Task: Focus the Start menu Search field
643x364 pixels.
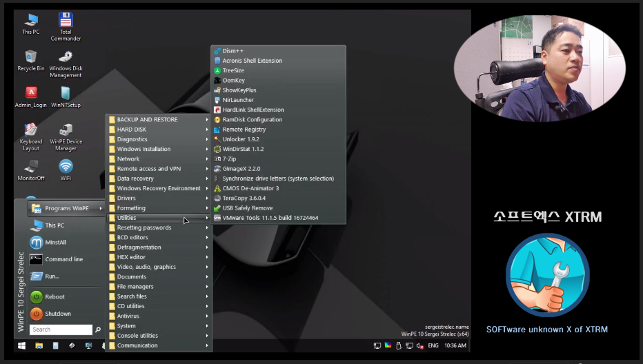Action: click(x=61, y=330)
